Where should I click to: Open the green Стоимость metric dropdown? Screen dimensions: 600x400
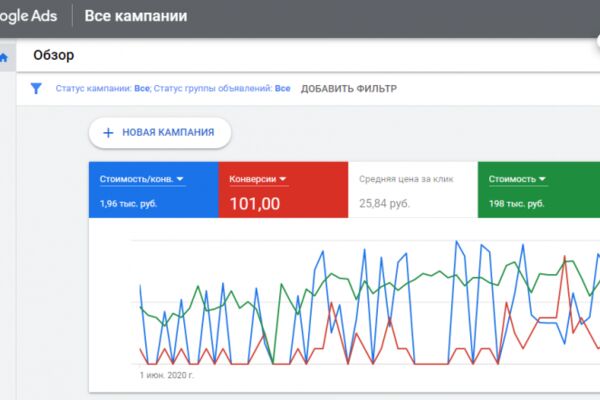coord(517,179)
